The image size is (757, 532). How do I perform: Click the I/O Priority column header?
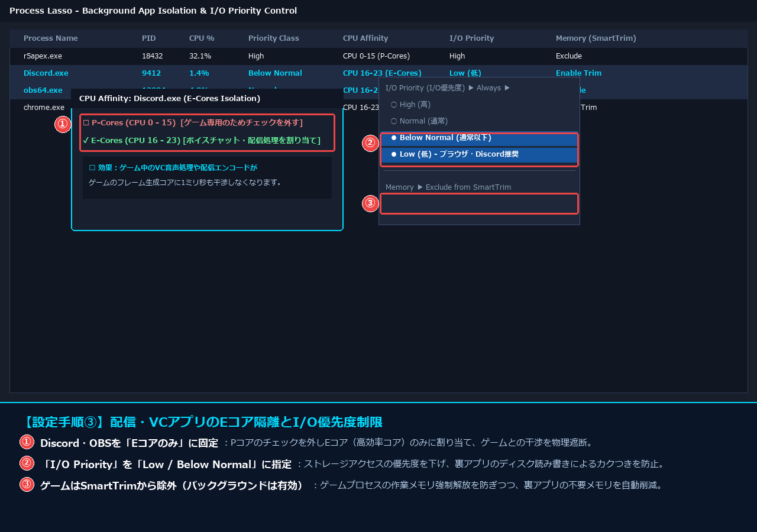[471, 38]
